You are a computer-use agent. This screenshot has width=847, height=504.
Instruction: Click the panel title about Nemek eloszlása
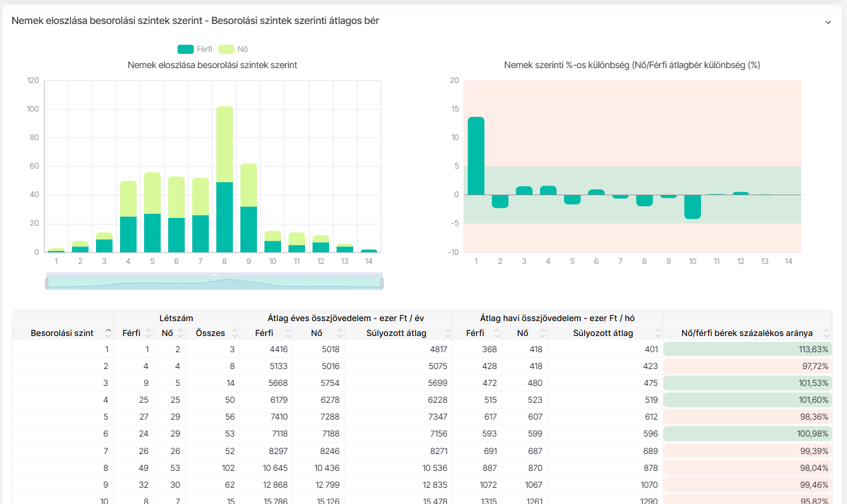pyautogui.click(x=195, y=21)
